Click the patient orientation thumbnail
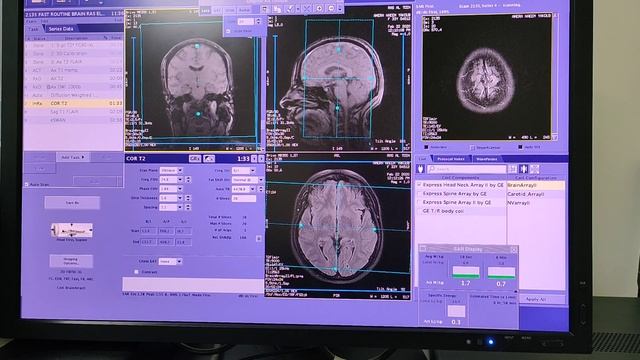 [x=71, y=231]
